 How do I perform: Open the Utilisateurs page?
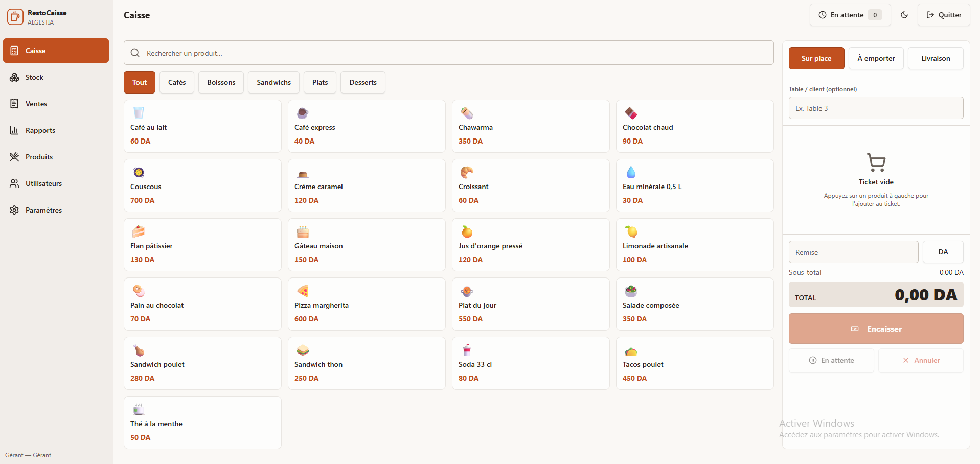(56, 183)
